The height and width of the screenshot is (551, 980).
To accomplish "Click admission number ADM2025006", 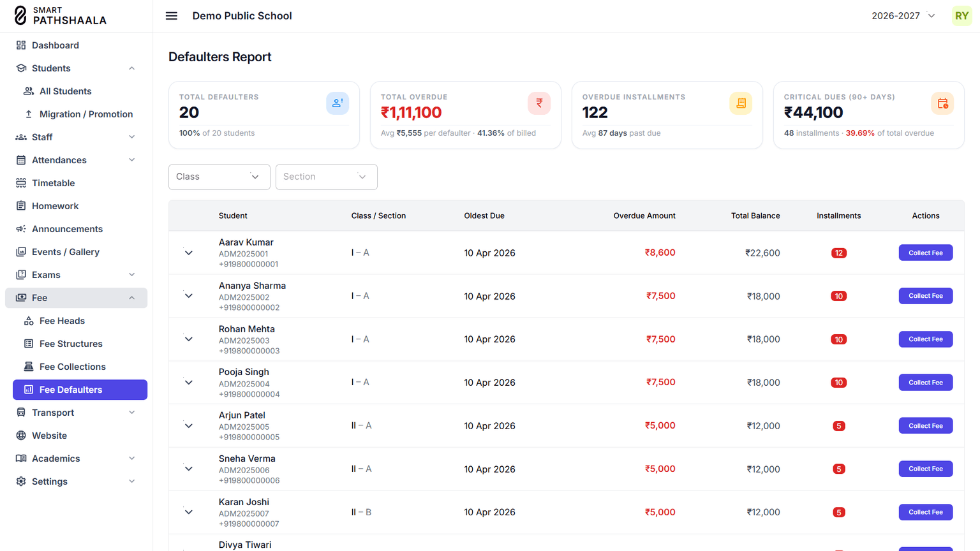I will tap(244, 470).
